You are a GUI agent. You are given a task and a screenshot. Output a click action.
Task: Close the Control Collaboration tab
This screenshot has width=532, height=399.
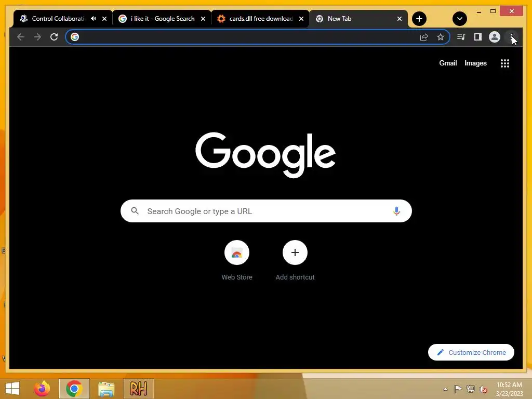click(104, 19)
